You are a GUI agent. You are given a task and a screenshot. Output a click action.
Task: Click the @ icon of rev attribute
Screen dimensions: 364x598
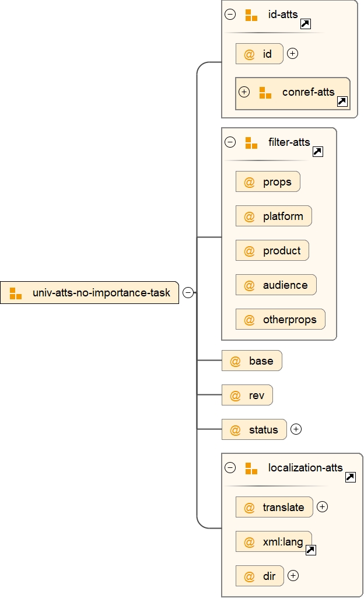click(236, 396)
